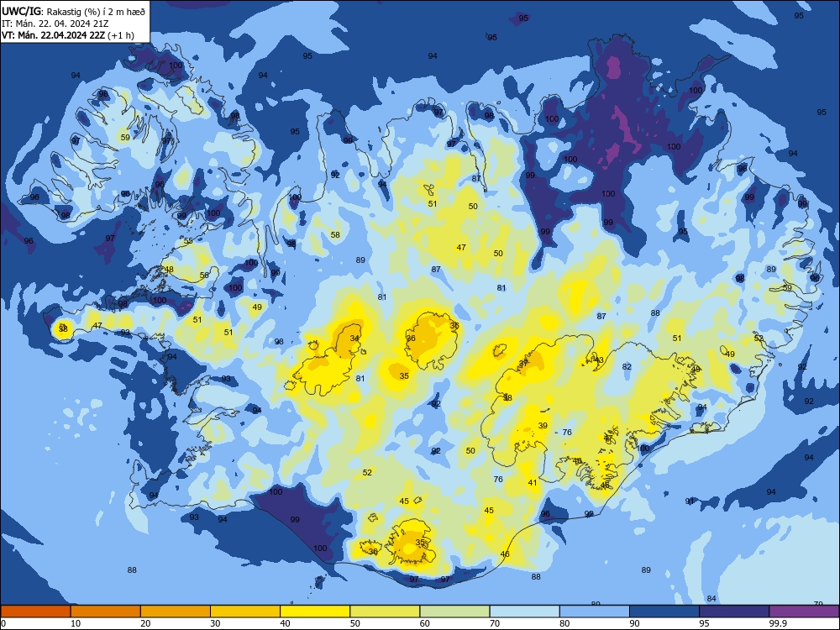Pick the 60–70 pale green legend swatch
This screenshot has height=630, width=840.
point(454,612)
